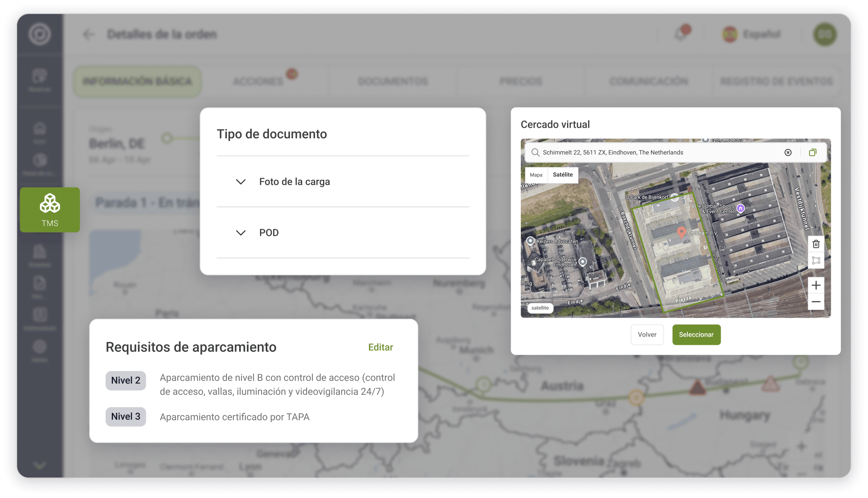The width and height of the screenshot is (868, 498).
Task: Clear the address search field
Action: 788,152
